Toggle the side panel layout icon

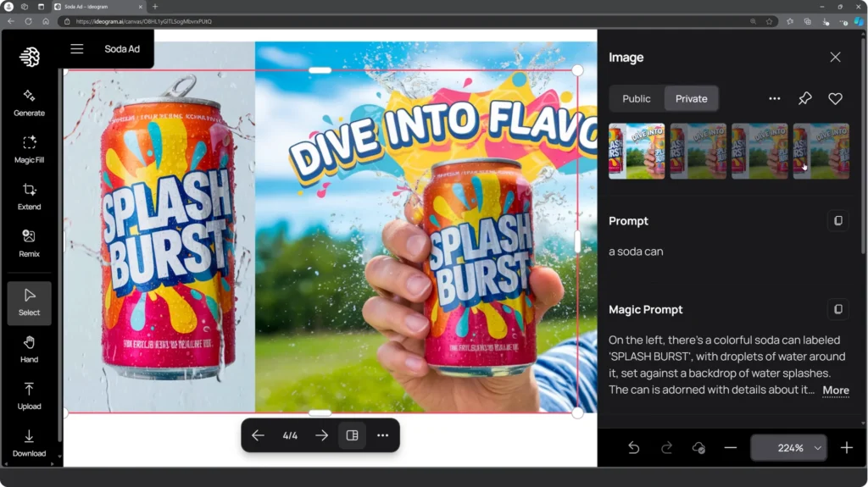point(352,435)
